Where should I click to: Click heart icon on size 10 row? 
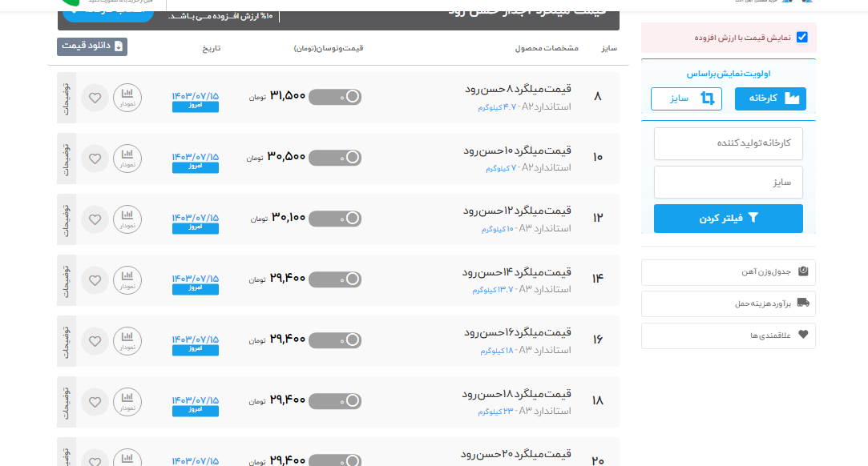tap(95, 159)
